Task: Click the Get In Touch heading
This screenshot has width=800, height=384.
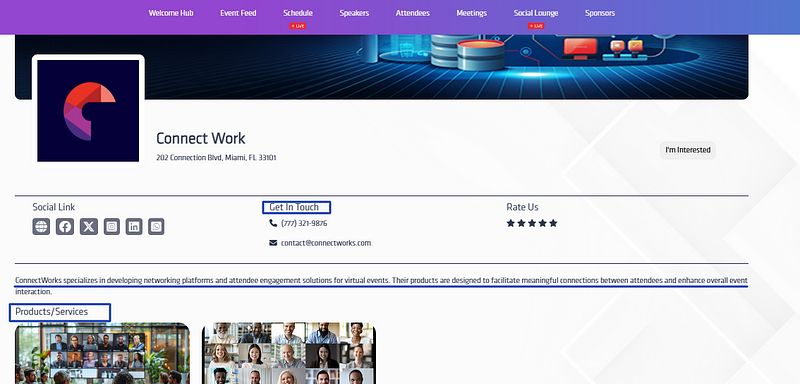Action: (294, 207)
